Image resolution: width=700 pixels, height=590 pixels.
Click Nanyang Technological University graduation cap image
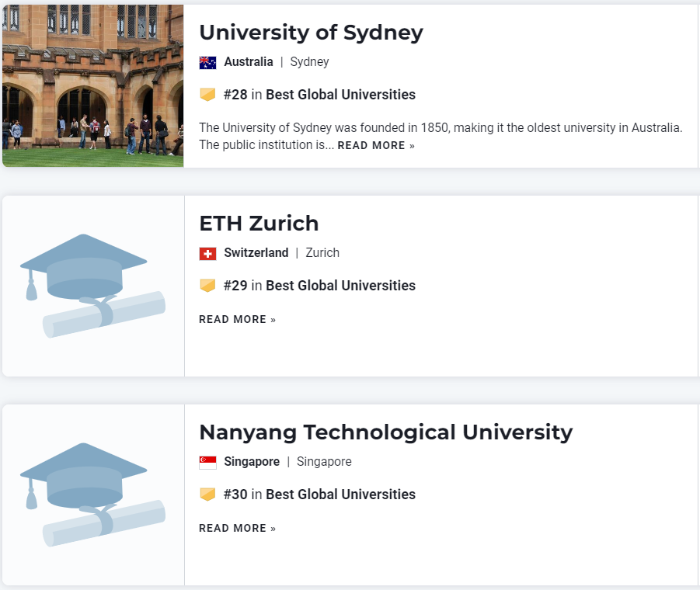(x=93, y=495)
